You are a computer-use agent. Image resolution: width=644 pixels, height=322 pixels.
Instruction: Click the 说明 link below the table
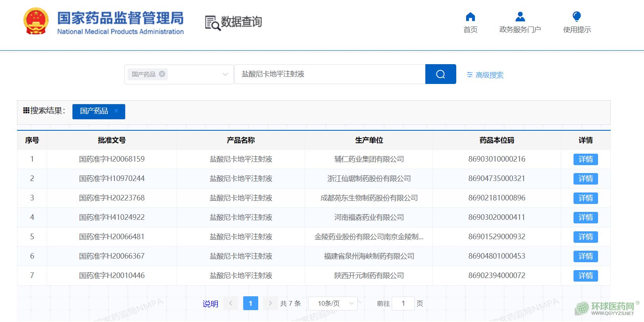pyautogui.click(x=210, y=304)
